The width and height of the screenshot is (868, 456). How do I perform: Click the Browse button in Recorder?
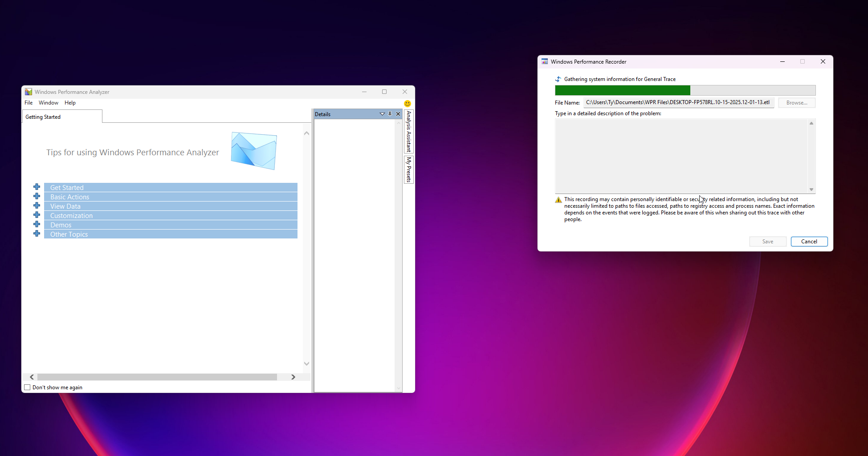click(x=797, y=103)
